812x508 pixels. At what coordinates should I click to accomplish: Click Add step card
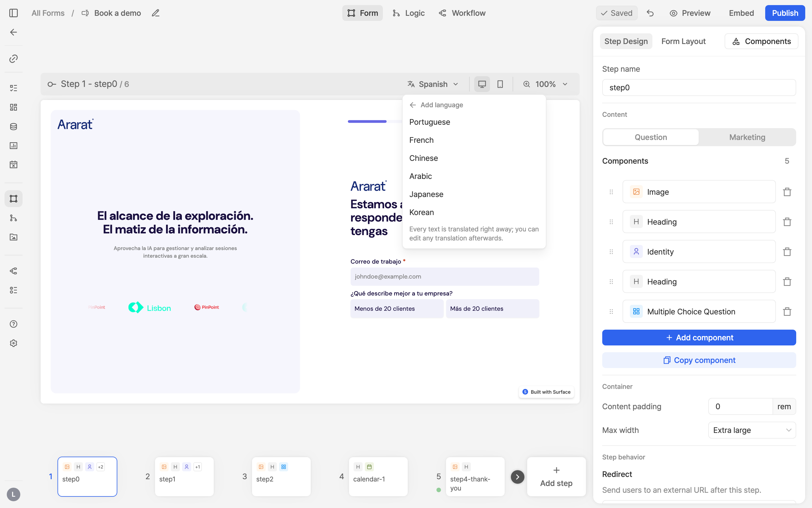(x=556, y=477)
